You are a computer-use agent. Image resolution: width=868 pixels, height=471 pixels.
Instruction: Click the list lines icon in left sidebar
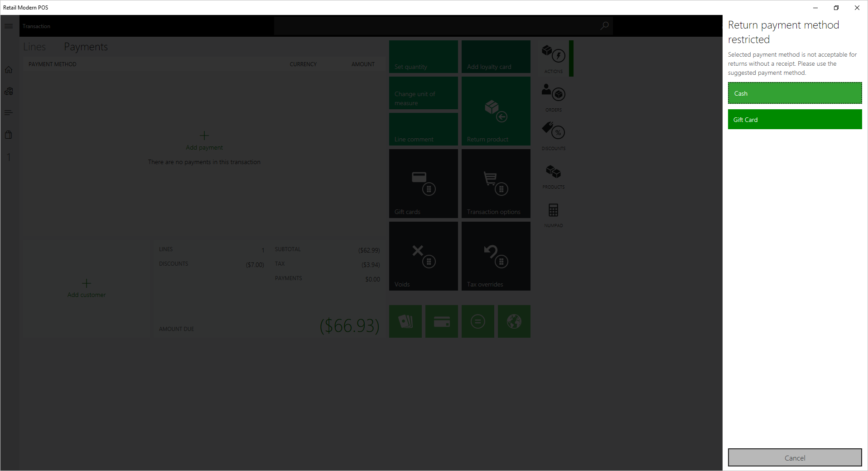pyautogui.click(x=9, y=112)
